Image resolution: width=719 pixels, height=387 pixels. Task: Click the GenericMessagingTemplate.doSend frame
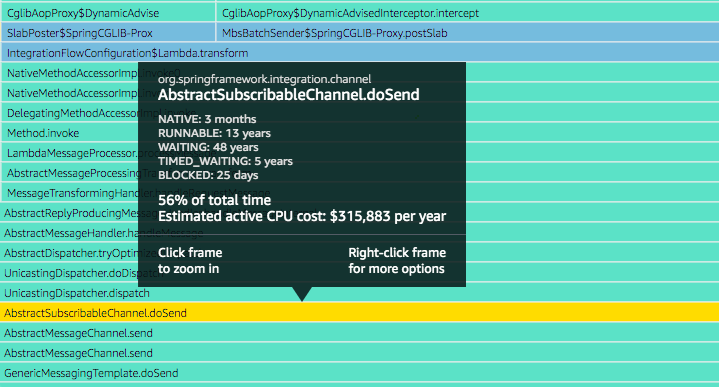click(360, 373)
